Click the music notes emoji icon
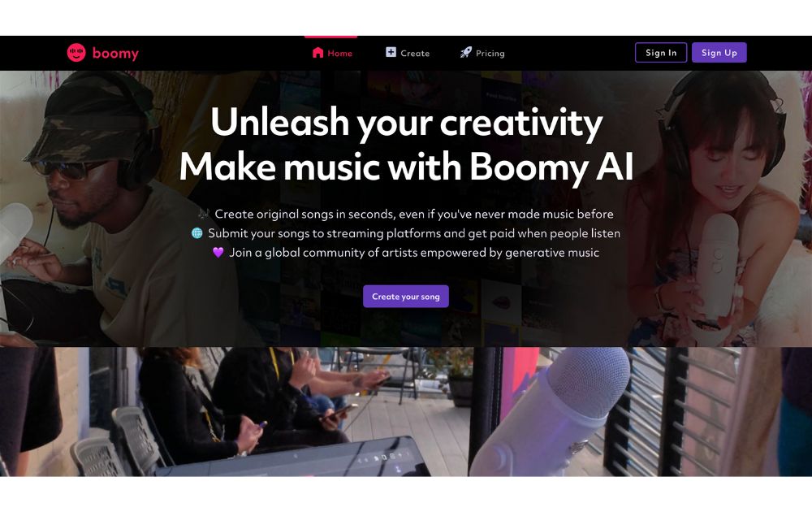The image size is (812, 512). (204, 214)
